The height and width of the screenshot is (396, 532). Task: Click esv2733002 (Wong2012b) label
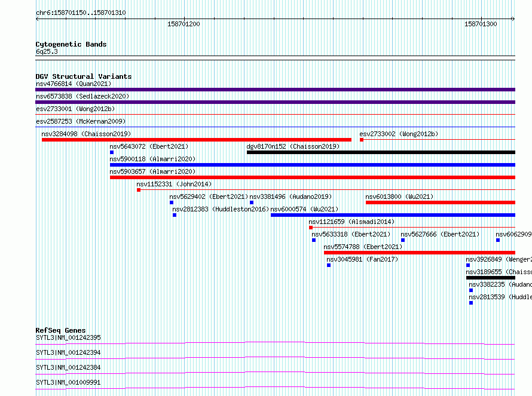tap(399, 134)
